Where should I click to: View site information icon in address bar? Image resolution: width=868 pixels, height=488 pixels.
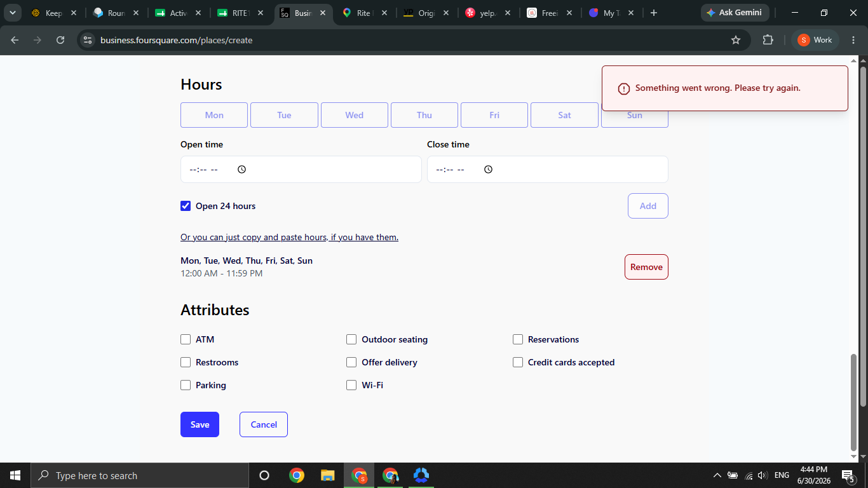click(88, 40)
